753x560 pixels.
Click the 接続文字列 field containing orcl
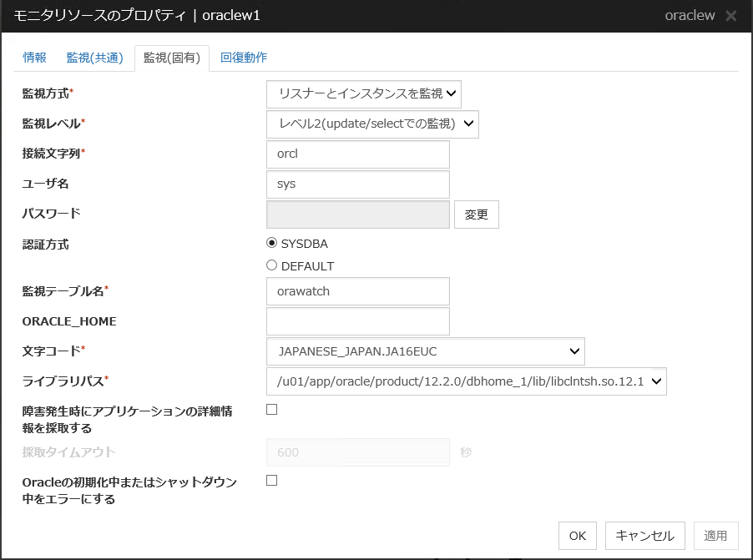tap(357, 154)
